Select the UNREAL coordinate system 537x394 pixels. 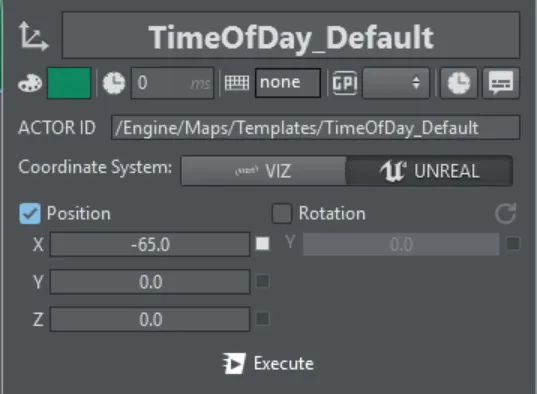[429, 171]
